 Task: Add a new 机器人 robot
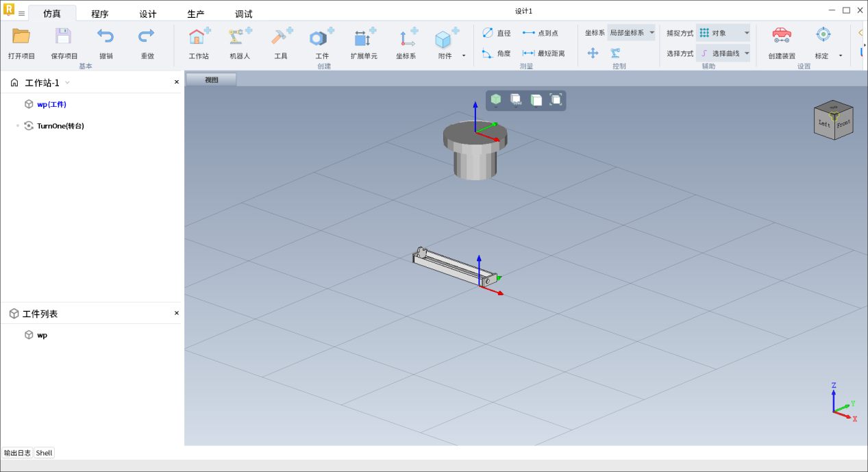[x=240, y=38]
